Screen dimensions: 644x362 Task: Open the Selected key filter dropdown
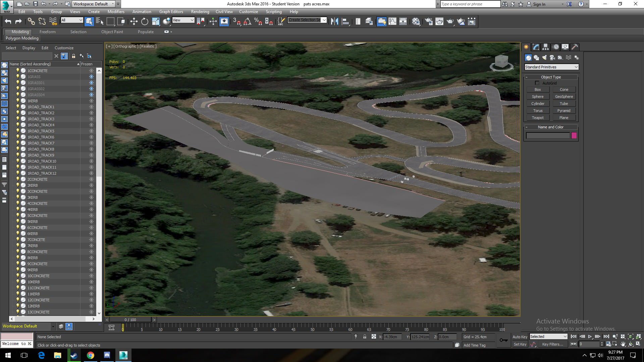click(x=548, y=337)
